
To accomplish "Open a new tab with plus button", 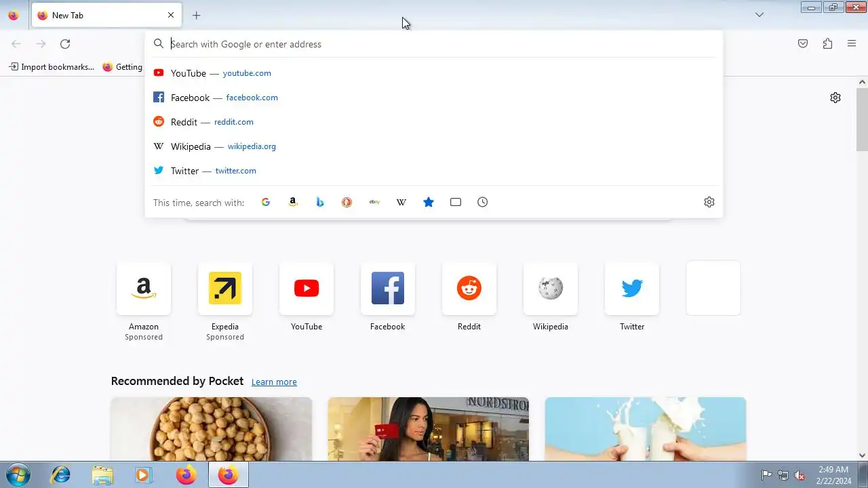I will tap(197, 15).
